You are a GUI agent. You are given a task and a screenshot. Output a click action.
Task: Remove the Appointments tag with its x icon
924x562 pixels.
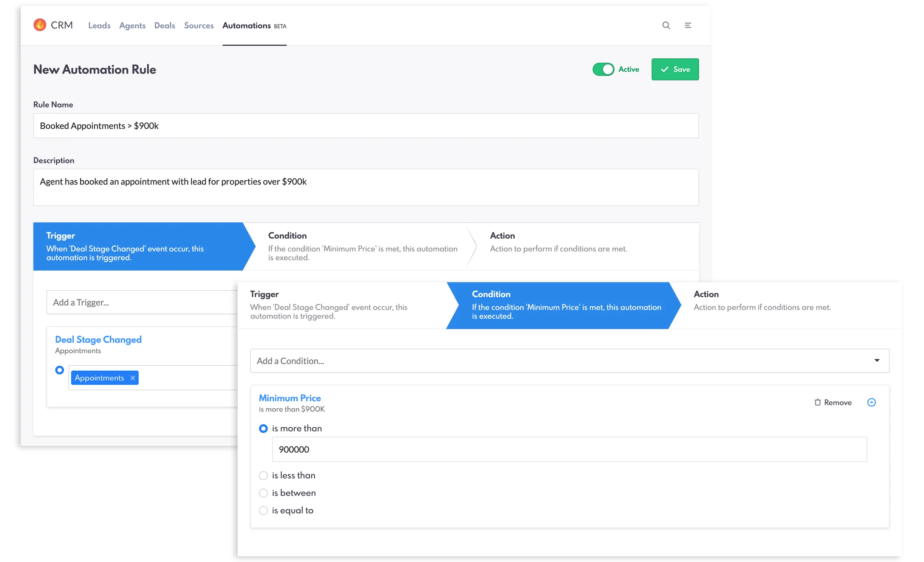coord(133,378)
